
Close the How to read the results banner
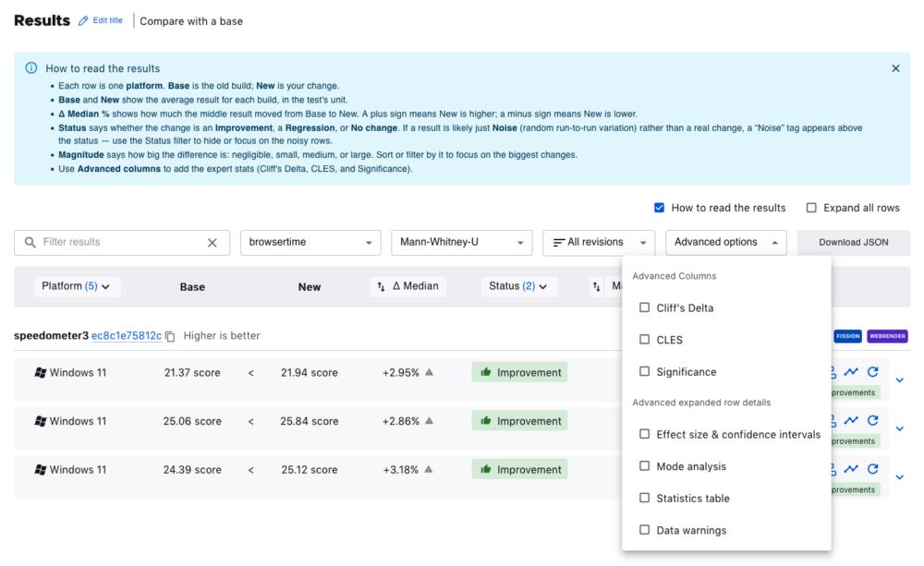(895, 68)
